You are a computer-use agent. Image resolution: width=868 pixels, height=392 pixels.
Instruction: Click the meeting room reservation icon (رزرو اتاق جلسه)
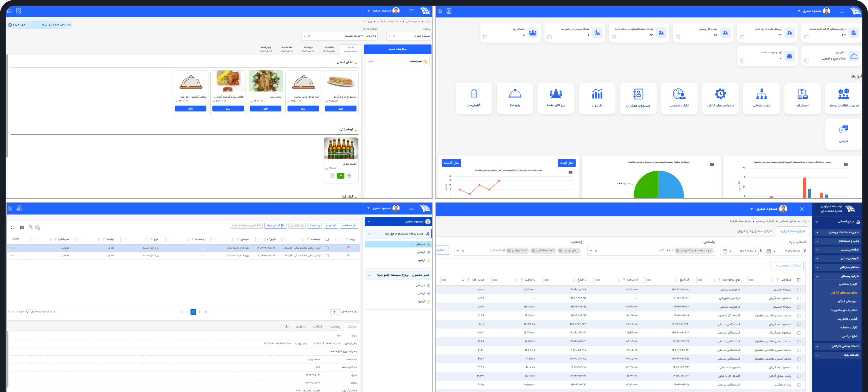(556, 94)
